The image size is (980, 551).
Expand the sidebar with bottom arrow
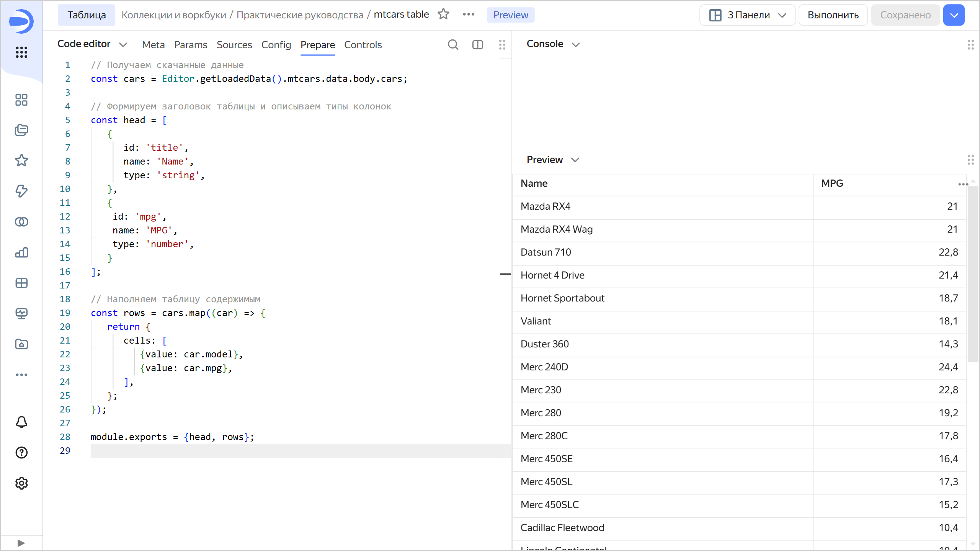[x=21, y=543]
